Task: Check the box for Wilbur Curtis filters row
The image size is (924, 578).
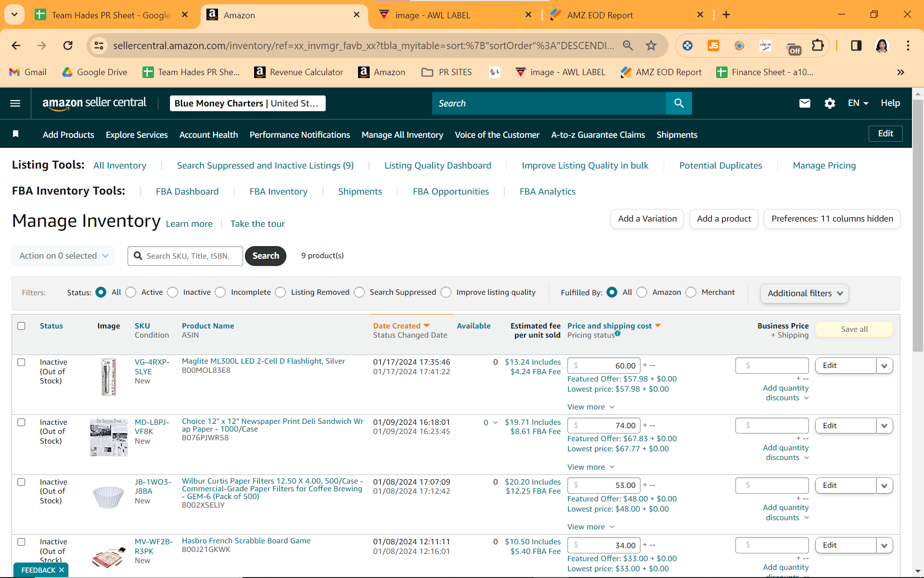Action: 21,482
